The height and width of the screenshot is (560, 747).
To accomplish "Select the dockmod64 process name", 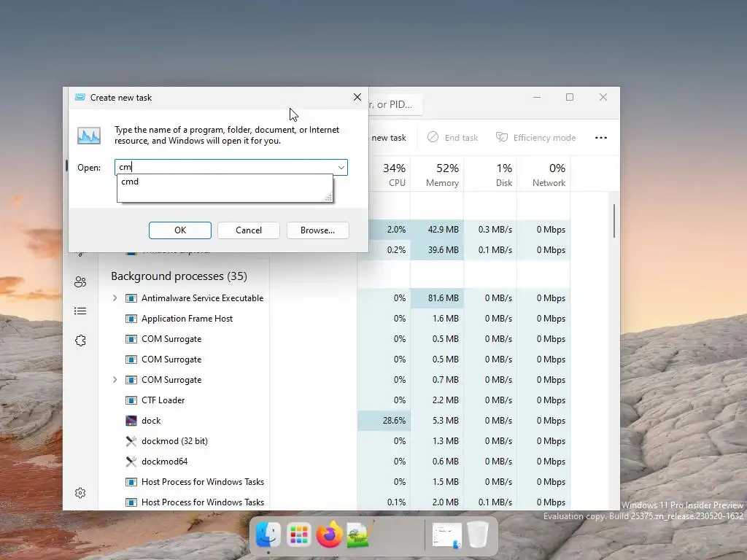I will [x=164, y=462].
